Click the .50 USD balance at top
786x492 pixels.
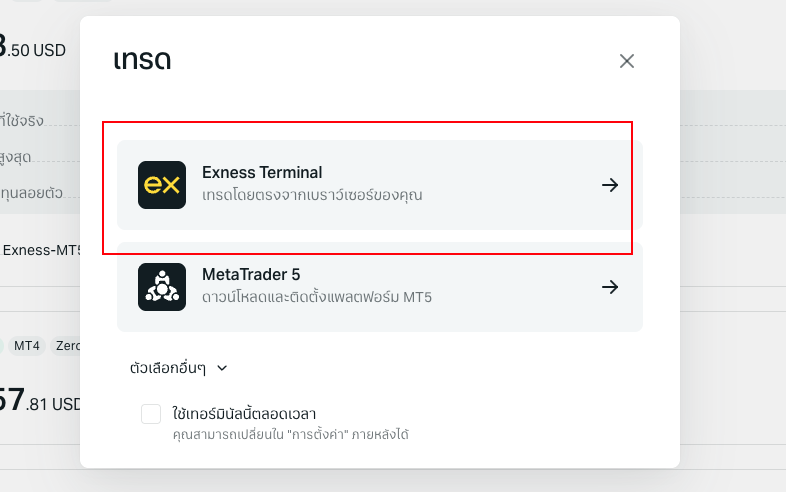coord(36,48)
